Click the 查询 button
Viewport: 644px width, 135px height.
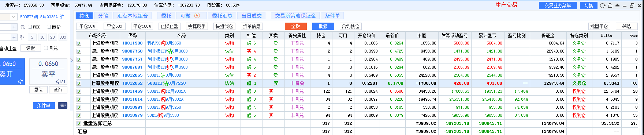[x=58, y=90]
